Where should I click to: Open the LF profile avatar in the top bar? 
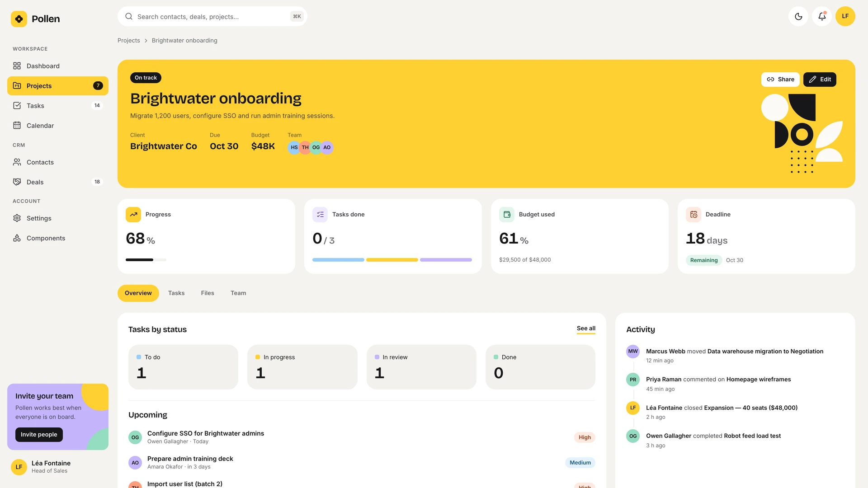pos(845,16)
